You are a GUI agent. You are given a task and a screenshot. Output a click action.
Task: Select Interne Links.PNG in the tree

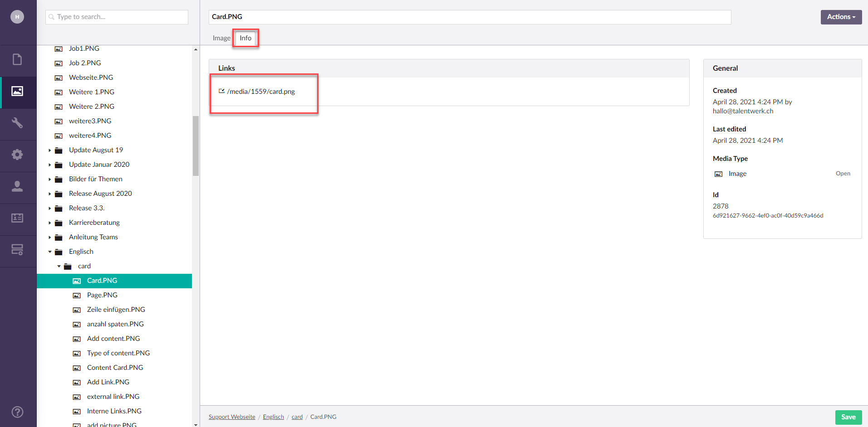(114, 411)
